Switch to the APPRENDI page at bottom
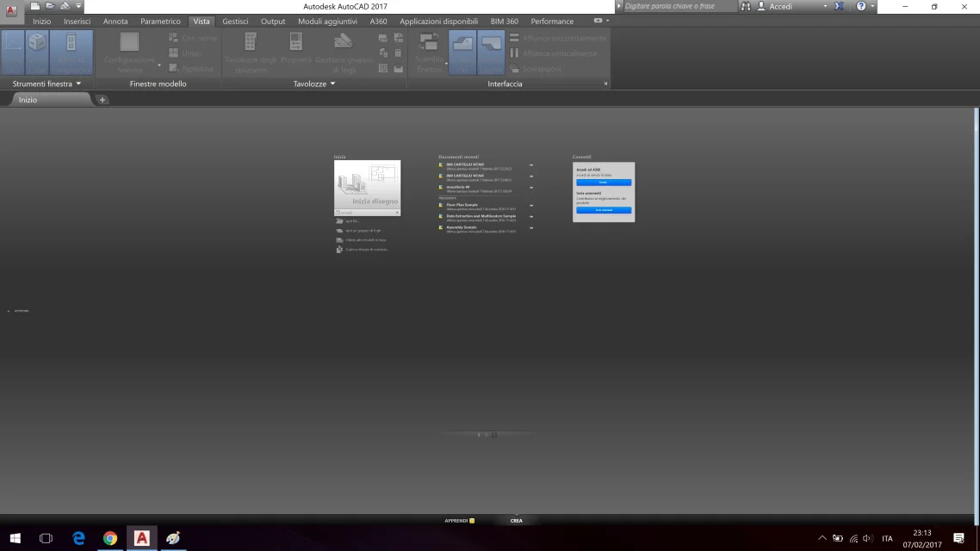Image resolution: width=980 pixels, height=551 pixels. tap(458, 521)
